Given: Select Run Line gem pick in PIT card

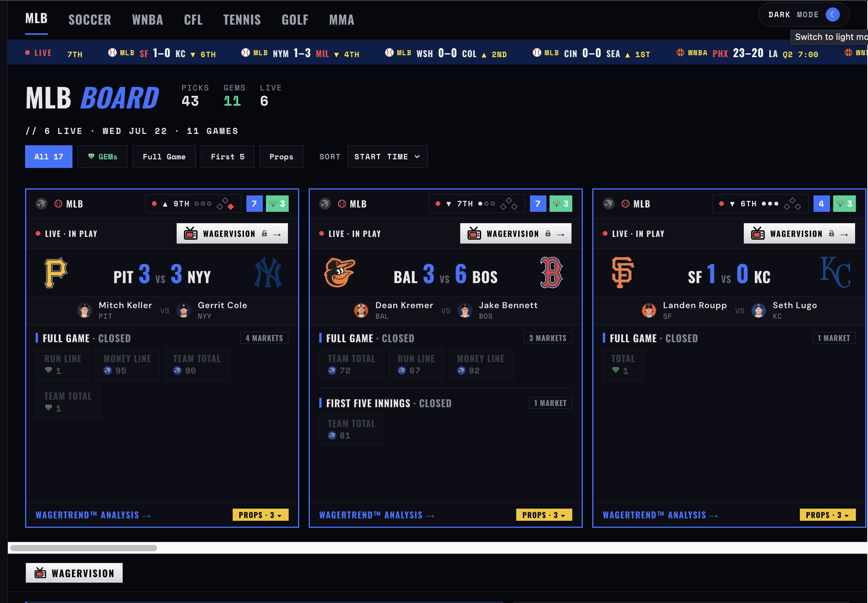Looking at the screenshot, I should [x=63, y=365].
